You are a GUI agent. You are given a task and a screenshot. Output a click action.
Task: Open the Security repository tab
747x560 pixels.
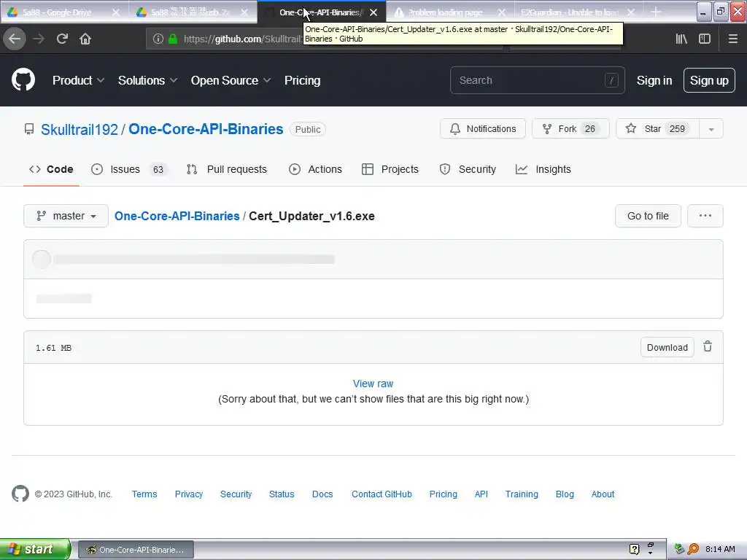(x=468, y=169)
